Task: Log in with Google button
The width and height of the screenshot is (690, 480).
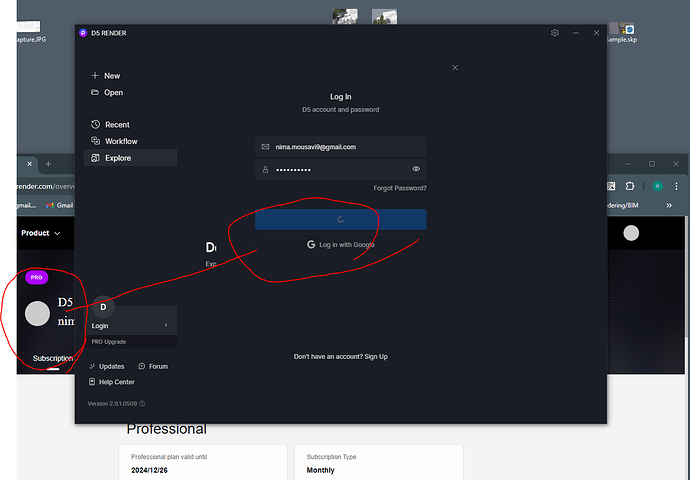Action: (341, 245)
